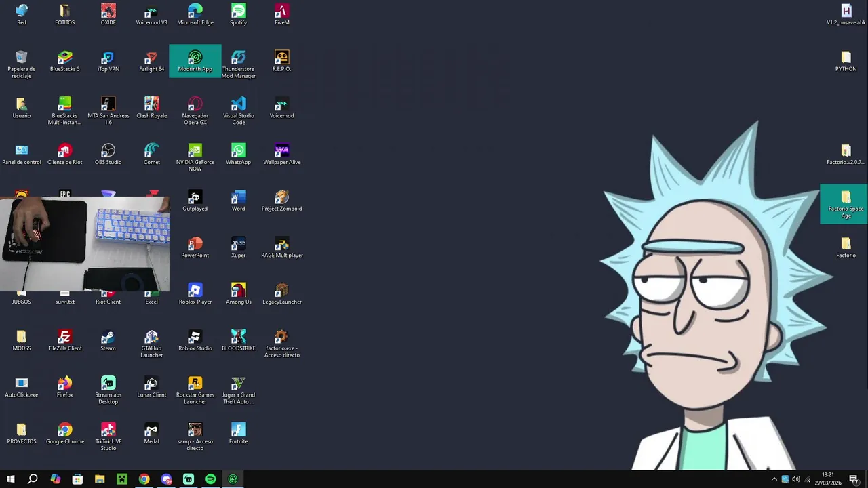Select the Papelera de reciclaje icon
868x488 pixels.
(x=22, y=64)
